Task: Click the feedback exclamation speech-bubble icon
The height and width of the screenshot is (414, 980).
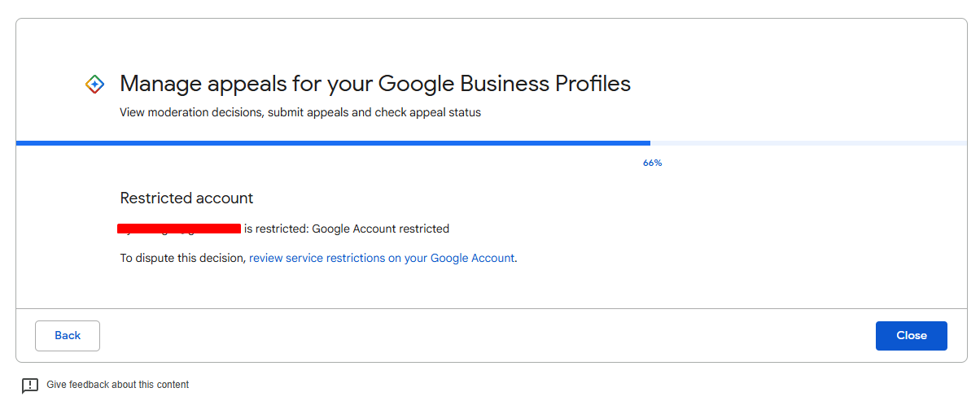Action: pos(30,386)
